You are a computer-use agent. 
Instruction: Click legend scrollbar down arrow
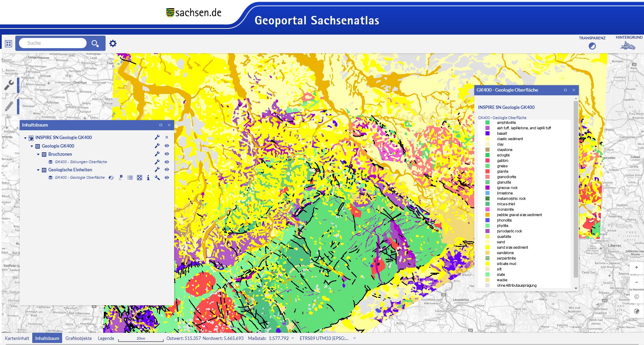tap(576, 288)
